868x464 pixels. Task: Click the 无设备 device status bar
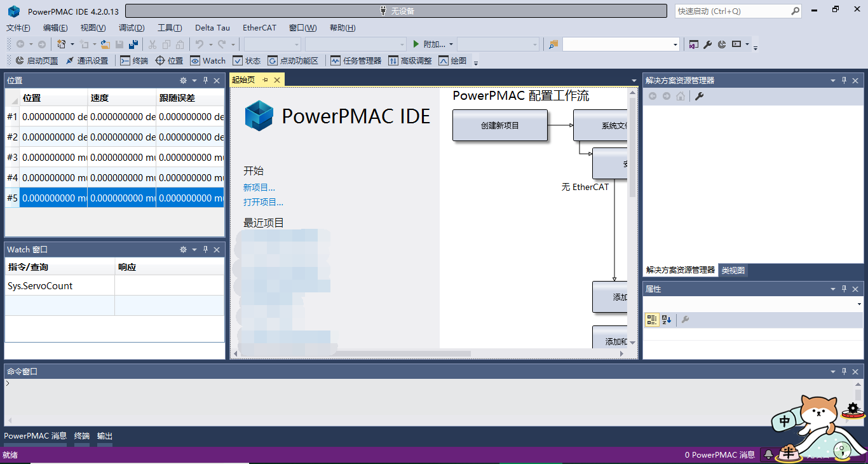tap(396, 11)
